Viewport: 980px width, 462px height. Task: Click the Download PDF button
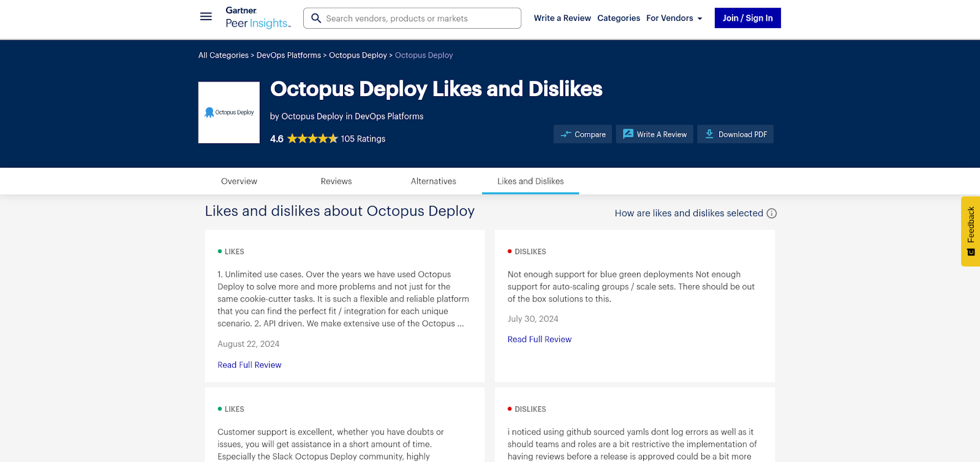coord(736,134)
